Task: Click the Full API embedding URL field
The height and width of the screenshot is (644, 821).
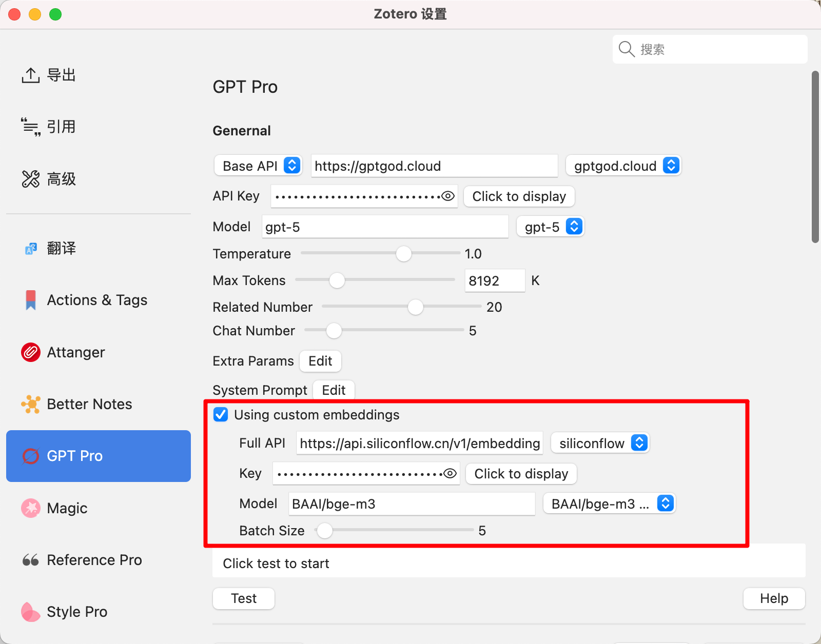Action: 420,443
